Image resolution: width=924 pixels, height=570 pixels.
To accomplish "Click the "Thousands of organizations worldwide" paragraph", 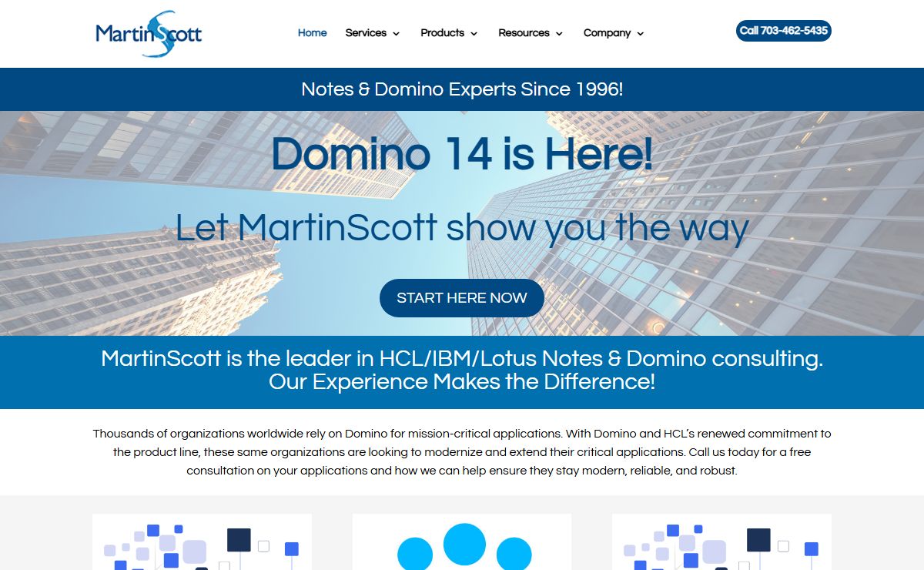I will pyautogui.click(x=462, y=452).
